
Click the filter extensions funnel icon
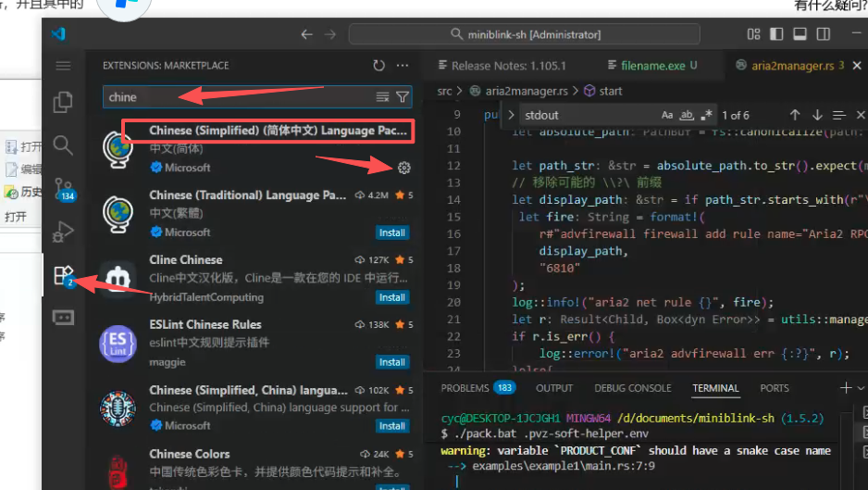[403, 97]
